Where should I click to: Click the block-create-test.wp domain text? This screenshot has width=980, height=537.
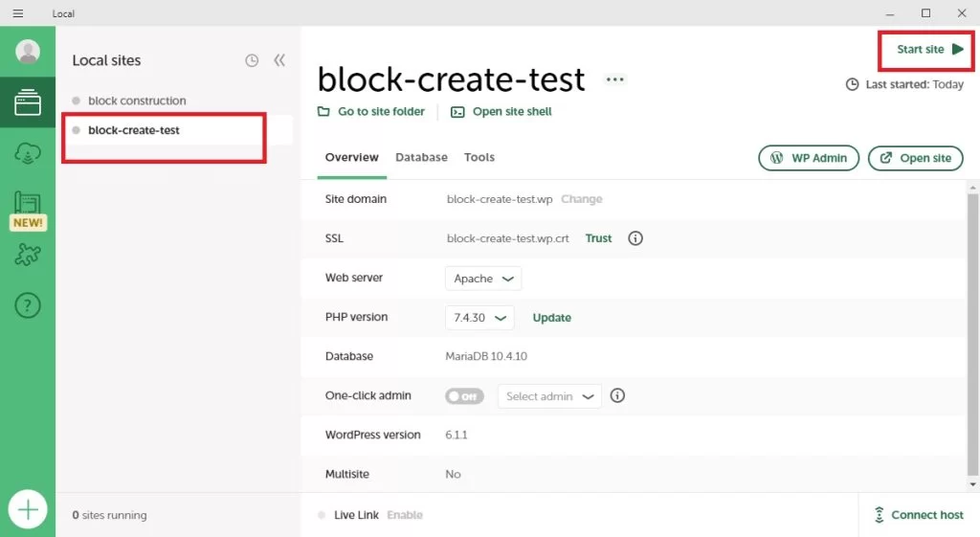click(500, 199)
